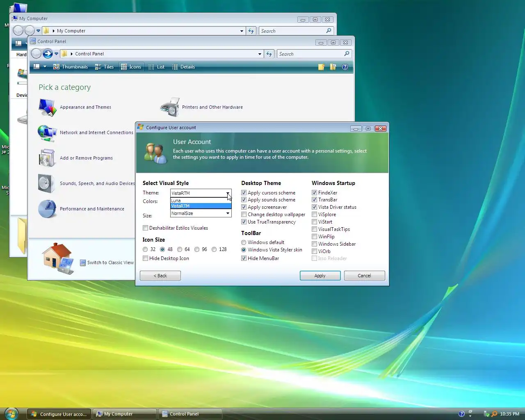Click the security shield tray icon
525x420 pixels.
click(x=487, y=414)
